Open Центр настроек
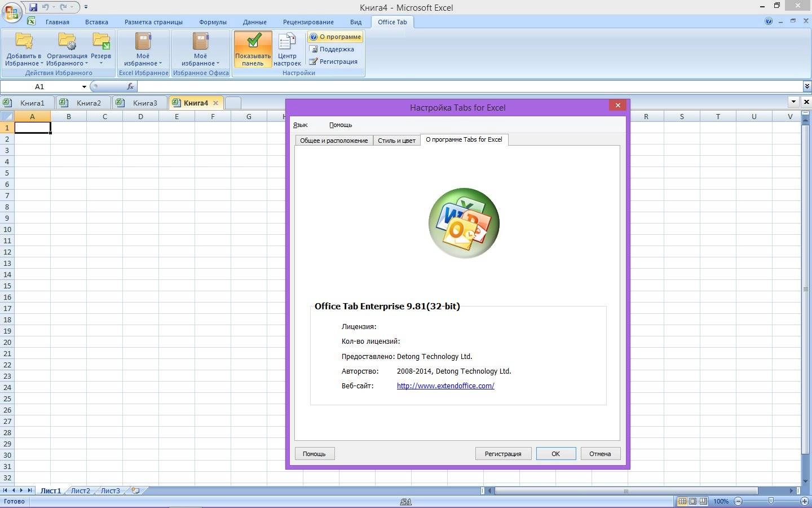This screenshot has height=508, width=812. coord(287,49)
